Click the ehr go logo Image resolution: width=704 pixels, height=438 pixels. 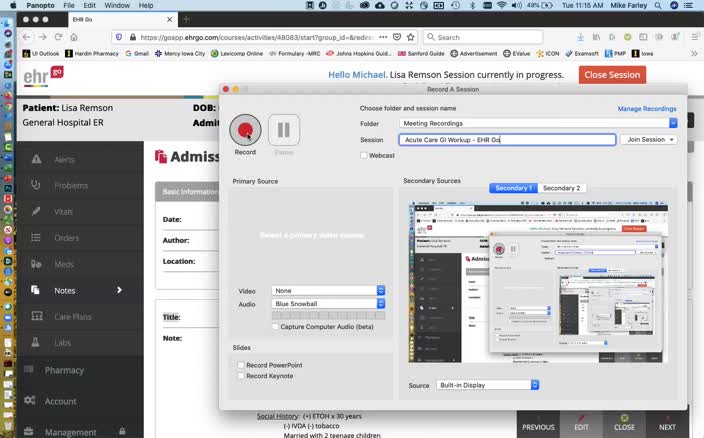[43, 76]
